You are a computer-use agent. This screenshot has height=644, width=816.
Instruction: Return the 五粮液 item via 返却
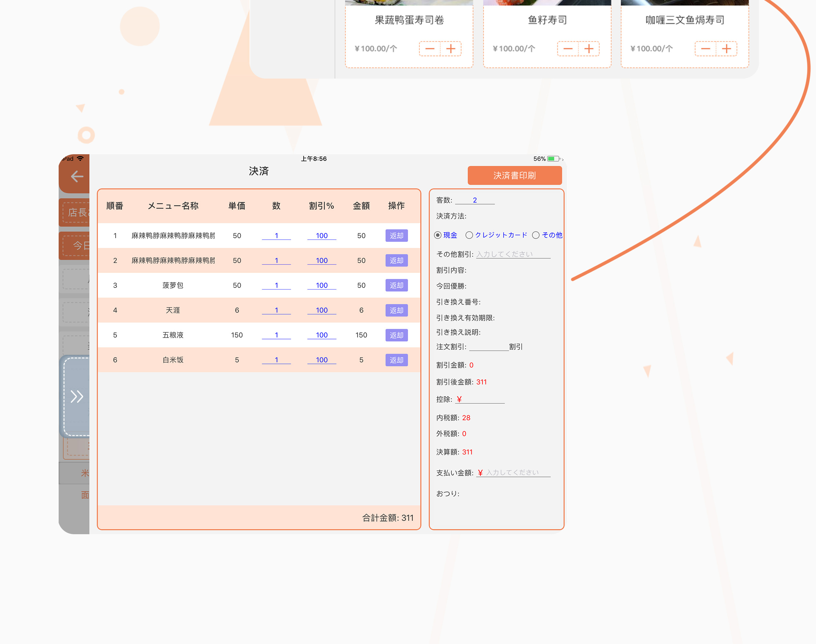(396, 335)
